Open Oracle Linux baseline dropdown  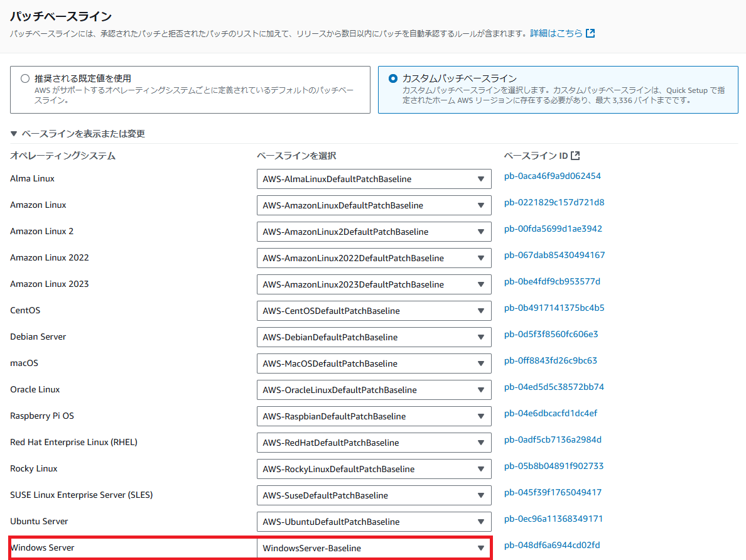[374, 390]
